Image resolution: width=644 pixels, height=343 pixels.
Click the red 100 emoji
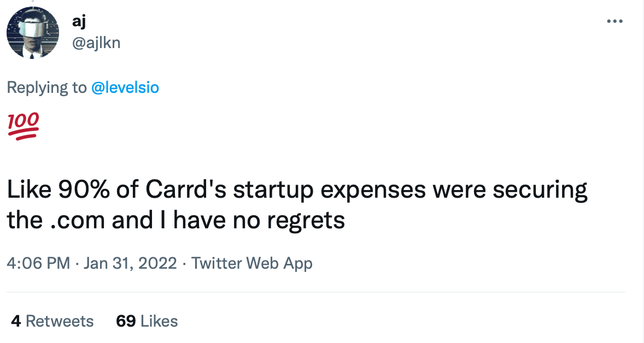point(23,126)
